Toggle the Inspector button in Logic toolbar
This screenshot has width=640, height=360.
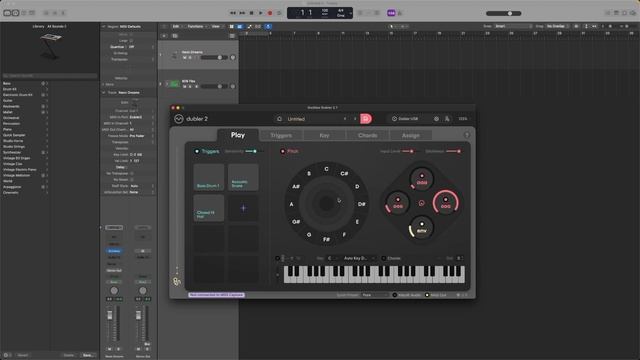pyautogui.click(x=15, y=13)
